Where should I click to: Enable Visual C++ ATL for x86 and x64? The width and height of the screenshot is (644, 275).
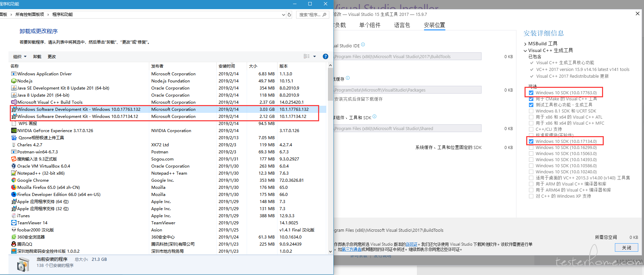(531, 117)
